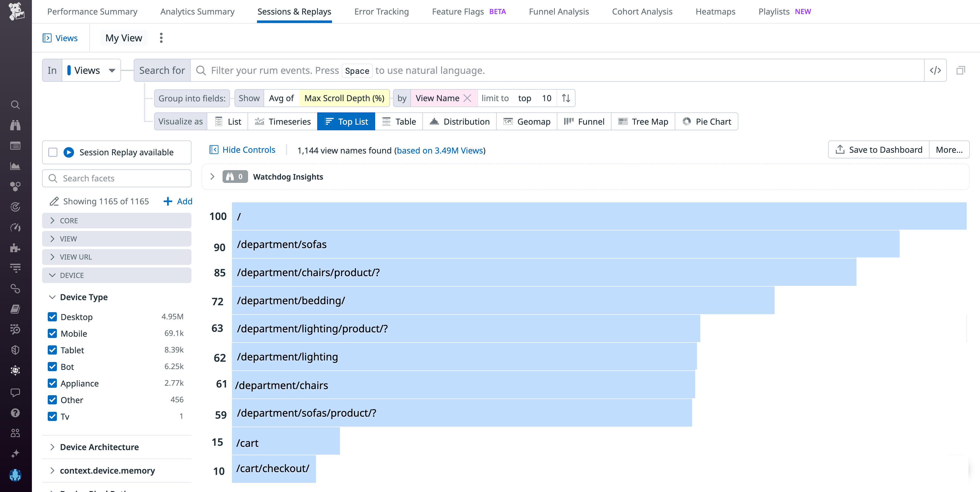Image resolution: width=980 pixels, height=492 pixels.
Task: Click the Hide Controls link
Action: pos(248,150)
